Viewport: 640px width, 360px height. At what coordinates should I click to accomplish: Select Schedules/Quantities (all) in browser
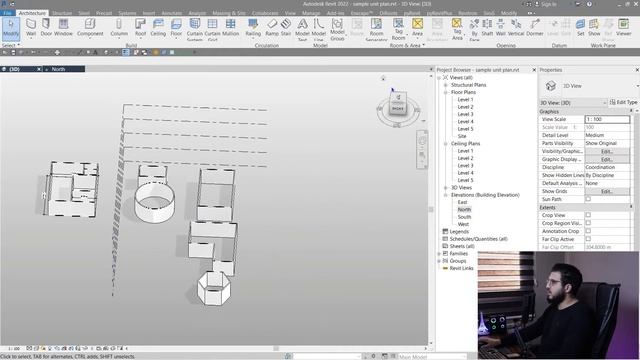(478, 239)
